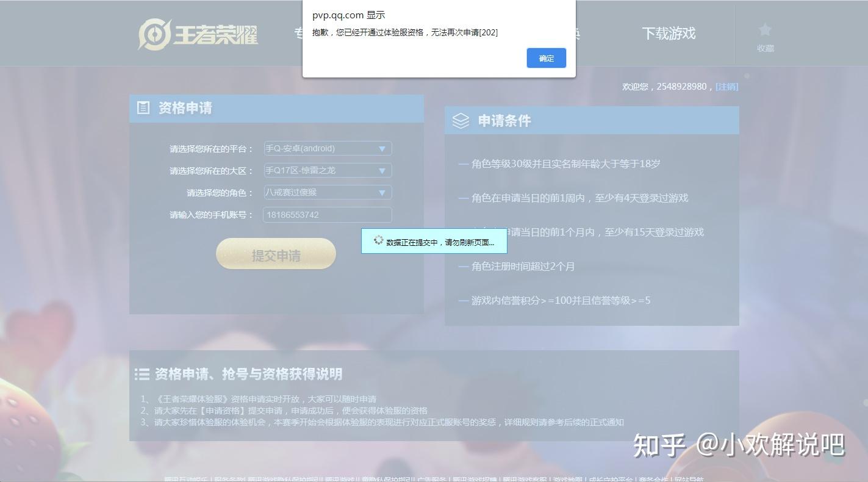Image resolution: width=868 pixels, height=482 pixels.
Task: Click the heading 资格申请、抢号与资格获得说明
Action: [248, 373]
